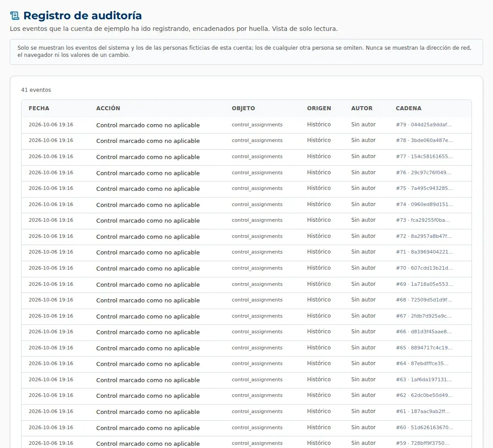Screen dimensions: 493x448
Task: Click chain cell '#78 · 3bde060a487e...'
Action: (424, 140)
